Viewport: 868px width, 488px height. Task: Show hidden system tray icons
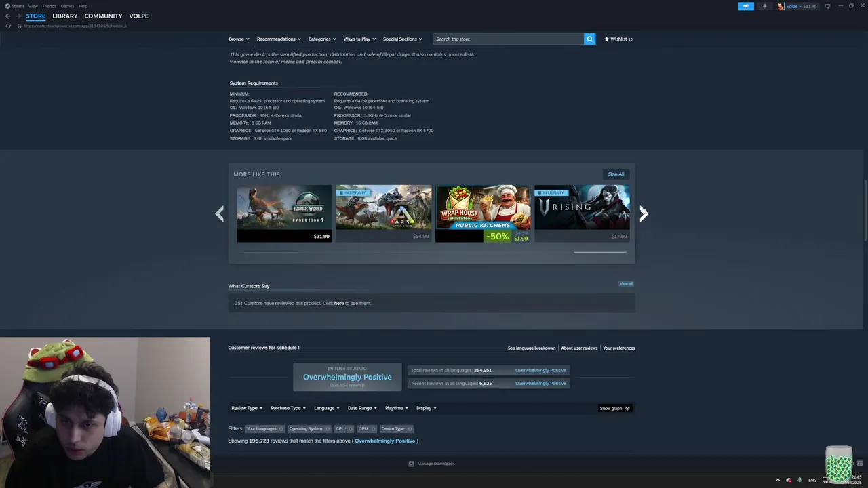[x=778, y=480]
